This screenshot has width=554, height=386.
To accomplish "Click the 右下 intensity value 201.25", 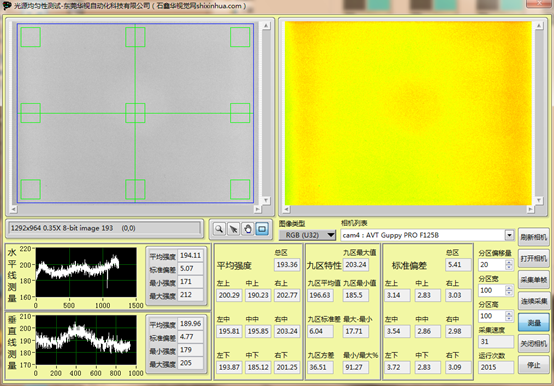I will (287, 367).
